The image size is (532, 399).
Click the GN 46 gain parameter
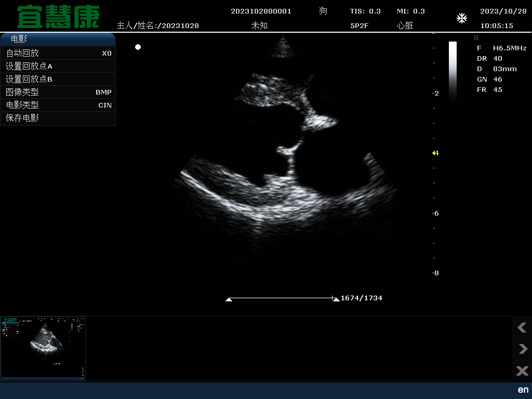489,79
